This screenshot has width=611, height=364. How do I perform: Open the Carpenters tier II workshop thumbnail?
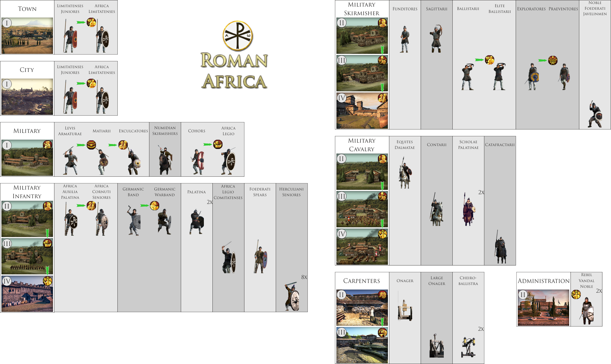coord(362,308)
